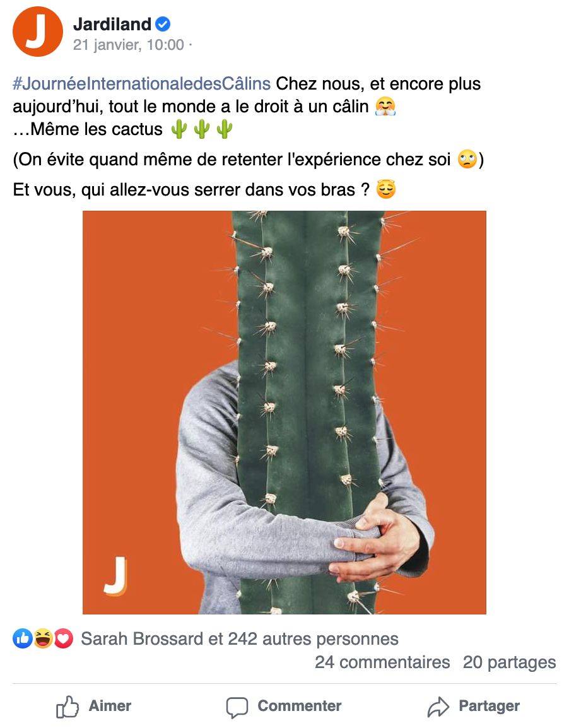Like the post with Aimer button
The height and width of the screenshot is (728, 569).
pos(94,707)
